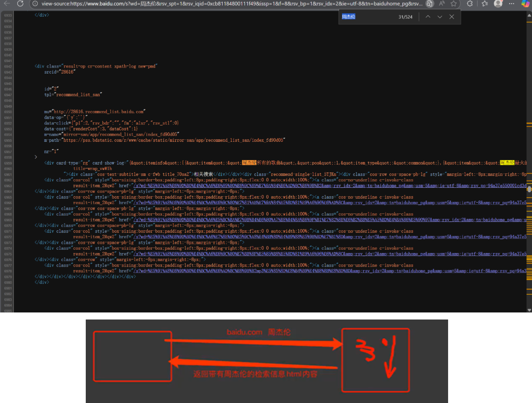This screenshot has height=403, width=532.
Task: Close the find bar
Action: pos(452,17)
